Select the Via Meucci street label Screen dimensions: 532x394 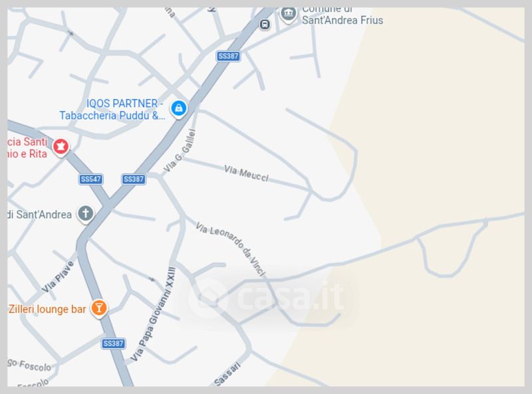246,173
